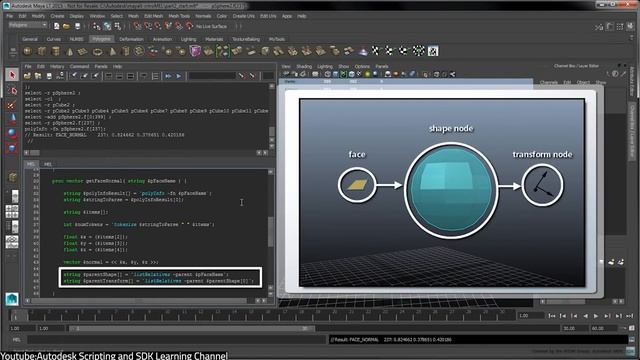Switch to the Animation shelf tab
Viewport: 640px width, 360px height.
click(162, 40)
